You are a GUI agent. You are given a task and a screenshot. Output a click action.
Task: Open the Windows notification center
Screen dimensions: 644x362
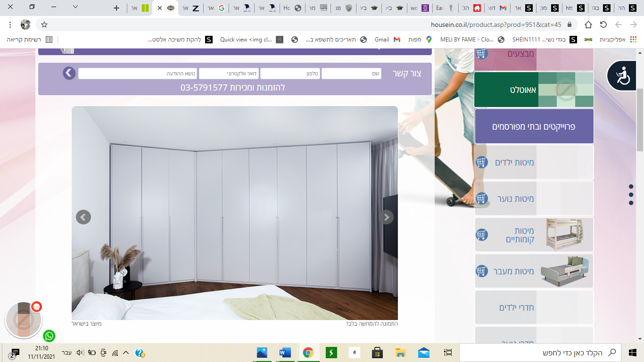pos(14,353)
